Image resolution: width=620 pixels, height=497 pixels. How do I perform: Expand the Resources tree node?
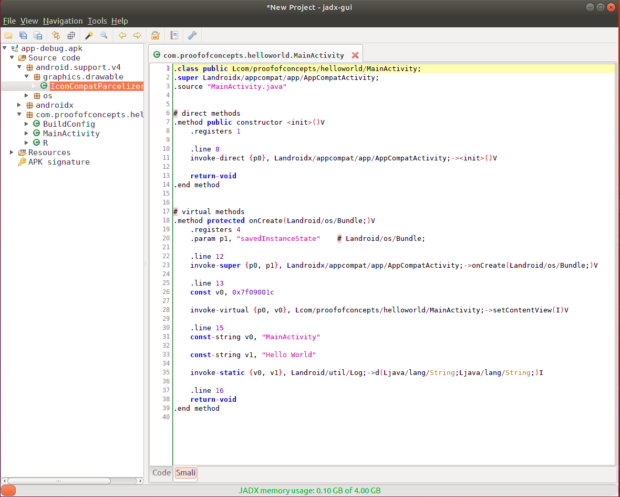(11, 152)
